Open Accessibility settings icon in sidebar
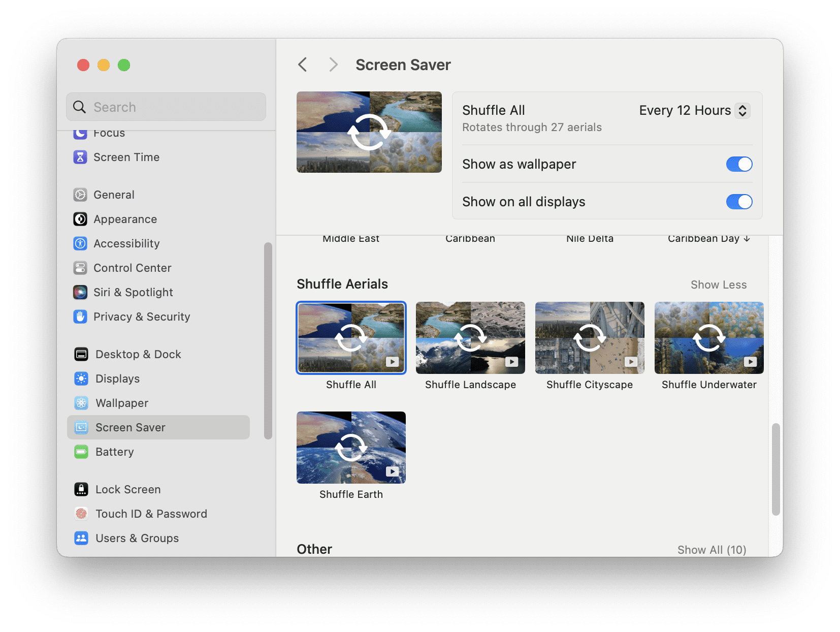 80,243
